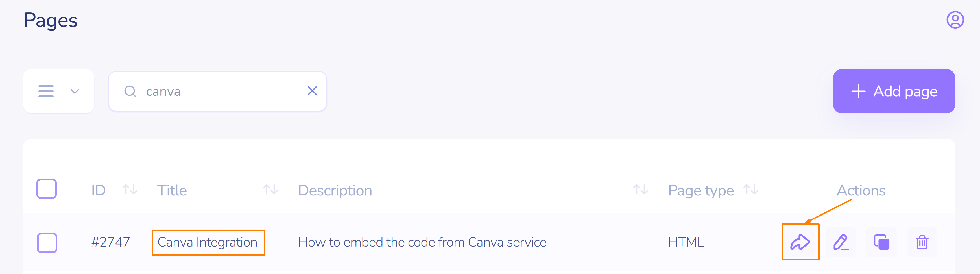Click the page description about Canva service
Screen dimensions: 980x274
coord(422,242)
